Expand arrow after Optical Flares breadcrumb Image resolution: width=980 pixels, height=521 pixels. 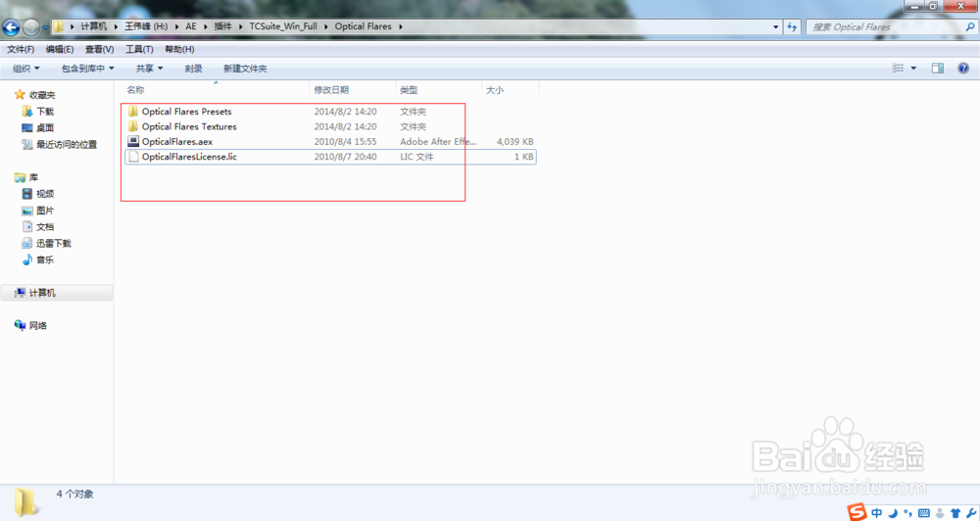[401, 26]
